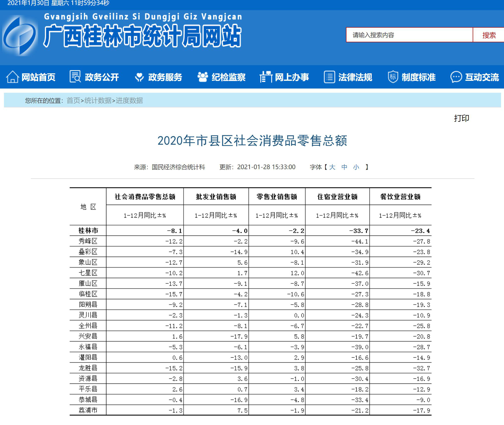This screenshot has width=504, height=425.
Task: Select the 桂林市 row label
Action: pos(88,231)
